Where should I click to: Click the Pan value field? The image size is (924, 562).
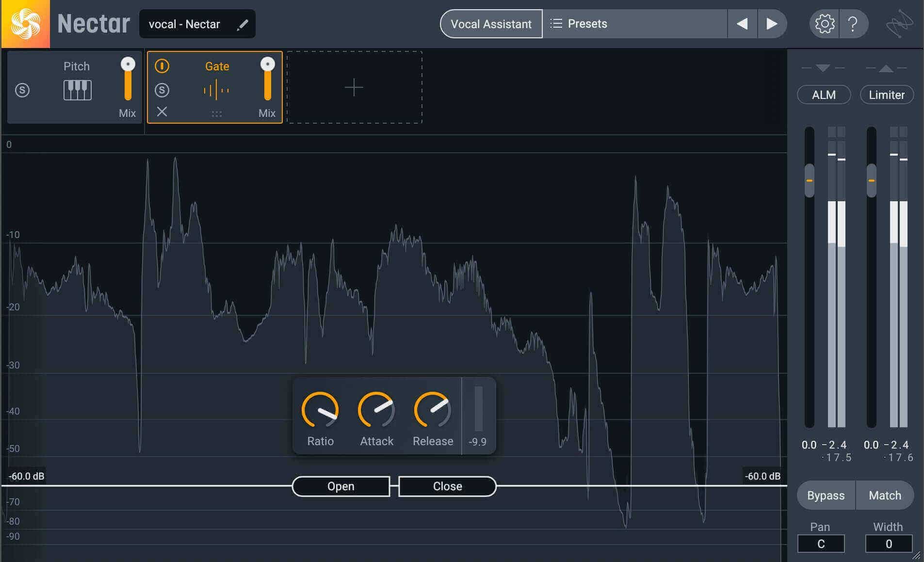tap(821, 544)
